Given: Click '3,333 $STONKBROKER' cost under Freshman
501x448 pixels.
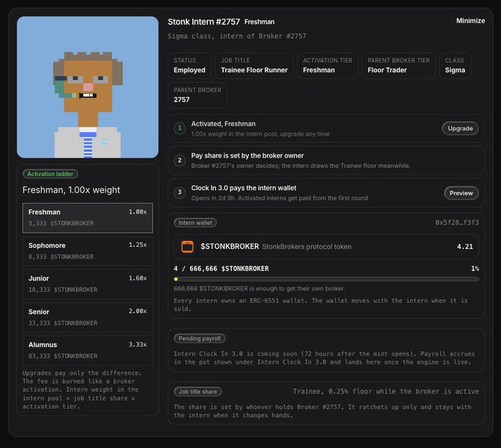Looking at the screenshot, I should 61,223.
